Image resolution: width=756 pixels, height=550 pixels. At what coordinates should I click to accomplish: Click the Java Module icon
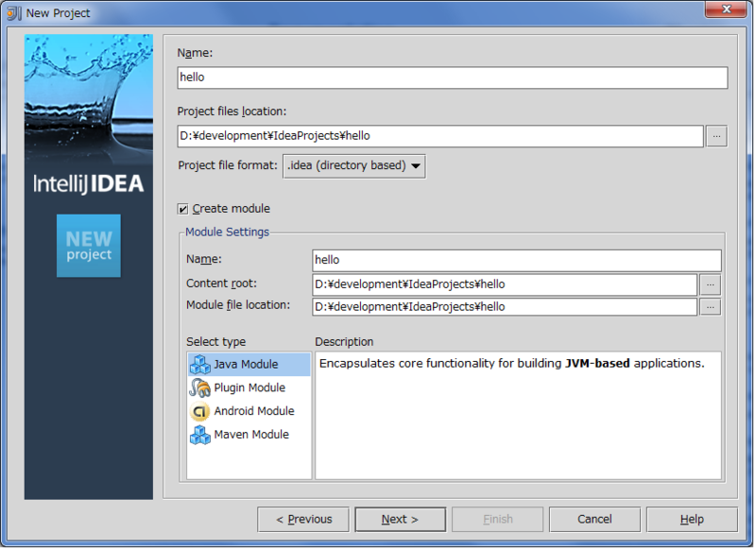tap(199, 365)
